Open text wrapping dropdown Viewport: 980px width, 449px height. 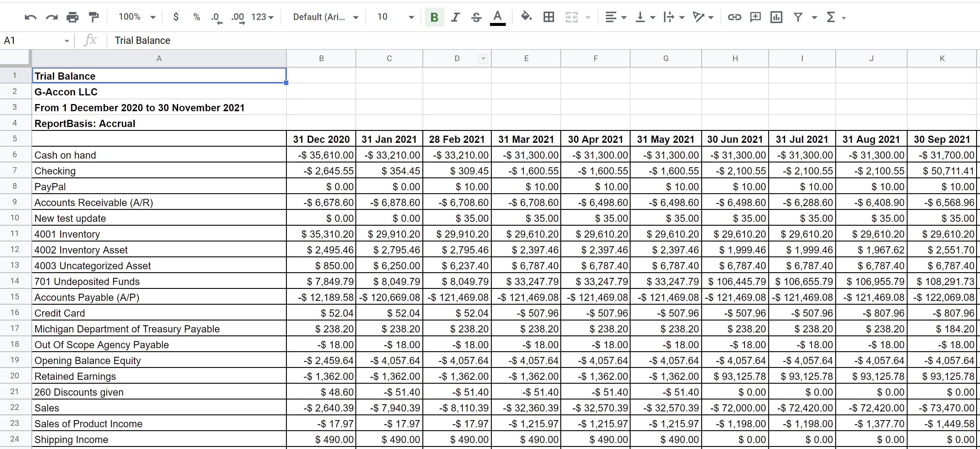coord(673,17)
